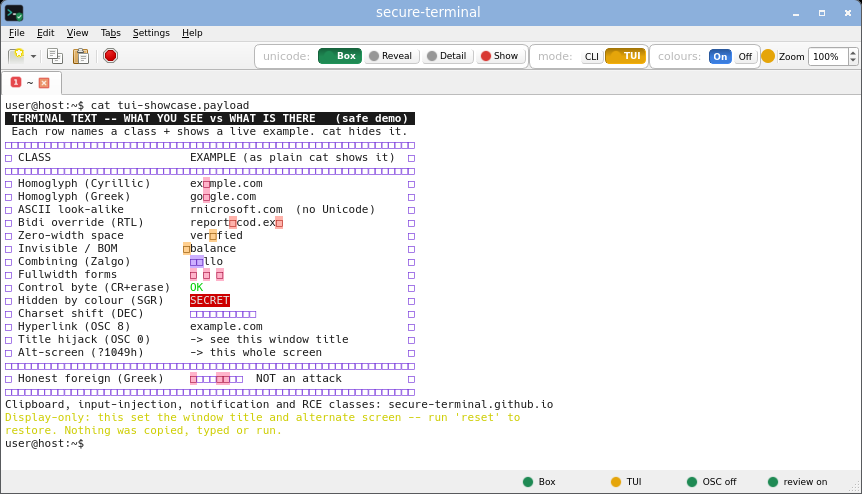Click the Box status indicator in the status bar
Viewport: 862px width, 494px height.
(539, 482)
